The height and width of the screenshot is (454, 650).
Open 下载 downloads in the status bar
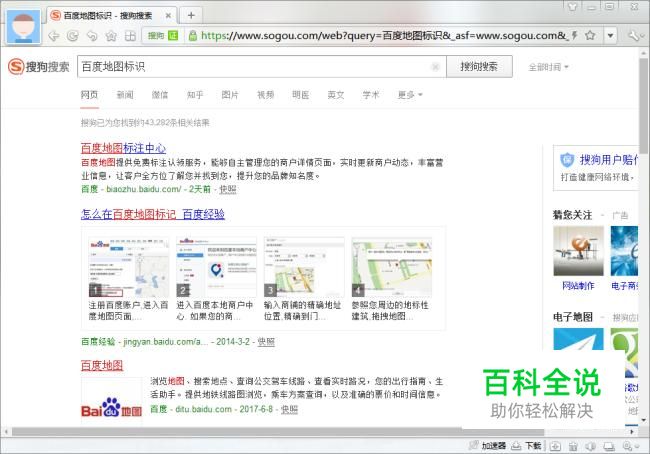526,446
